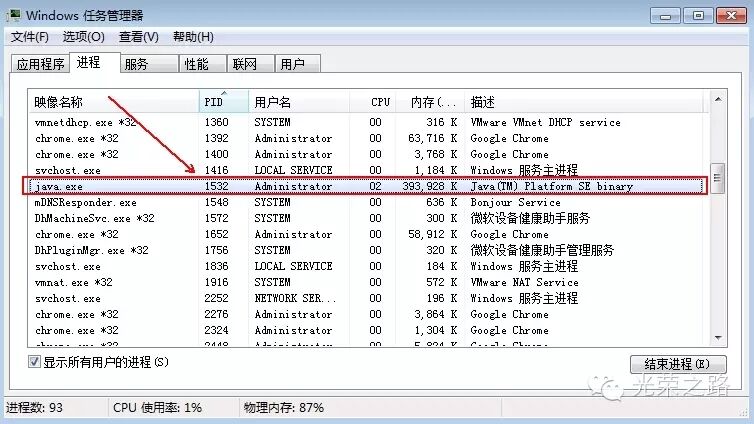Select the java.exe process row

365,186
